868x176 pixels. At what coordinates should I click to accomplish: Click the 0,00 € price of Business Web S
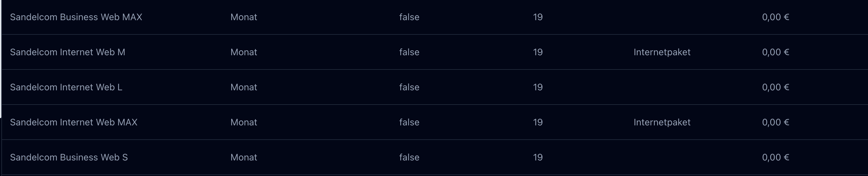pos(775,157)
